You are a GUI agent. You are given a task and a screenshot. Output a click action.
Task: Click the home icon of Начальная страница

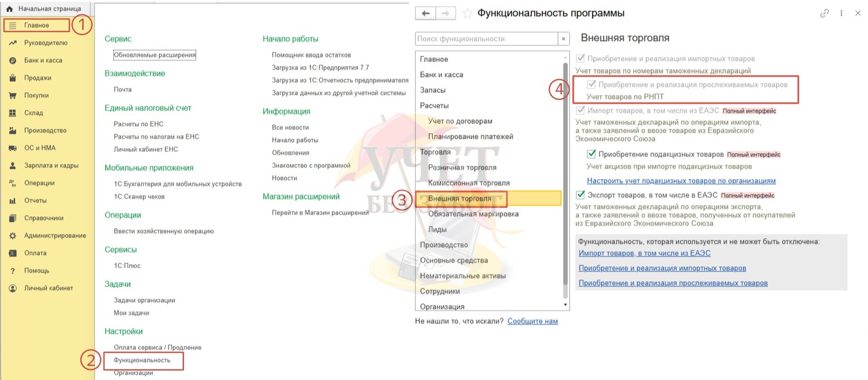(x=9, y=9)
